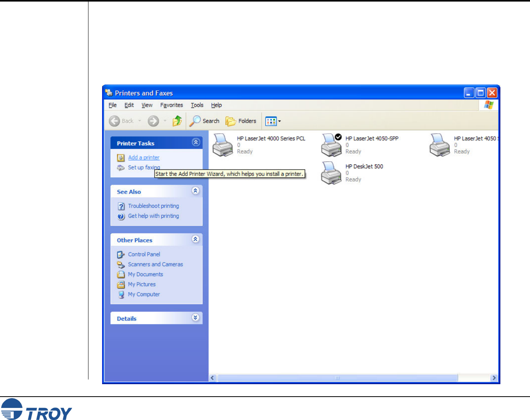The image size is (530, 420).
Task: Open the Views dropdown button
Action: pyautogui.click(x=273, y=121)
